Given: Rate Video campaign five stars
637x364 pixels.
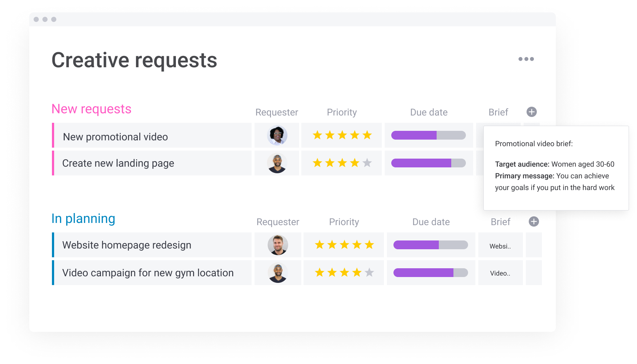Looking at the screenshot, I should pos(369,272).
